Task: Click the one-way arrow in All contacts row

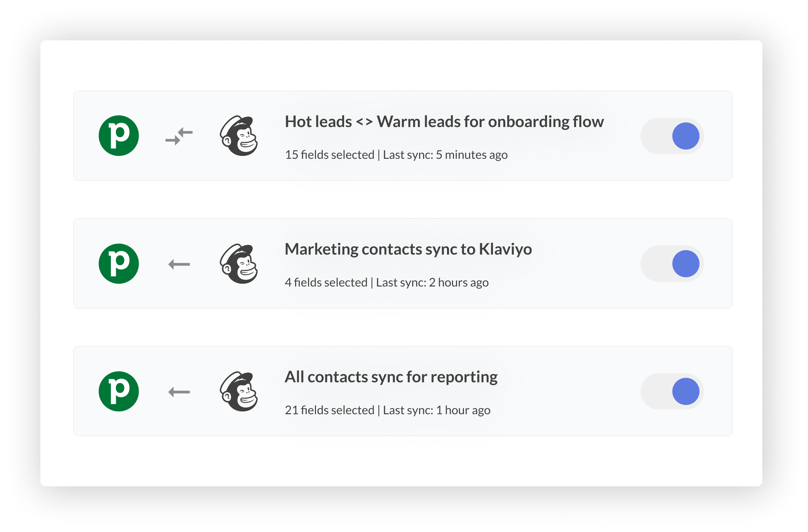Action: tap(179, 392)
